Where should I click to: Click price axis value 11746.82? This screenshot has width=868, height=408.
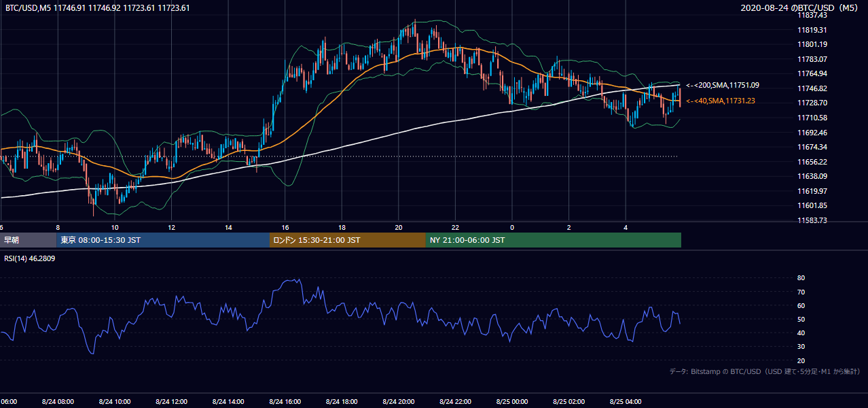(x=812, y=88)
